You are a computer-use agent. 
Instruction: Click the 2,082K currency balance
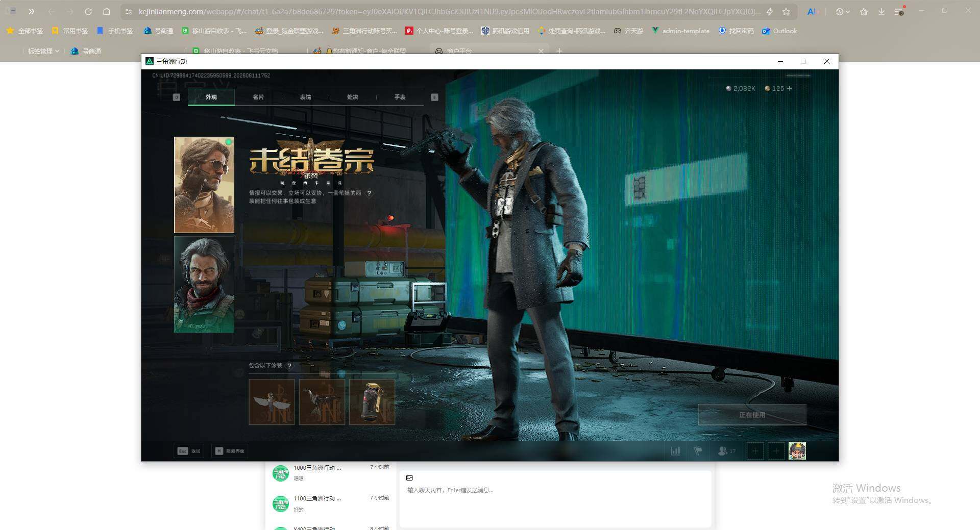click(x=741, y=88)
